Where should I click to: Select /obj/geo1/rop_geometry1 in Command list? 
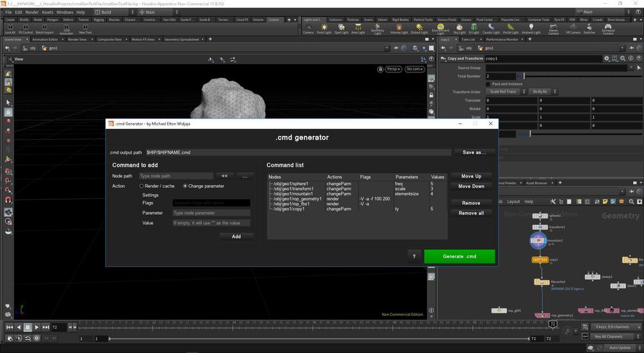[x=297, y=199]
